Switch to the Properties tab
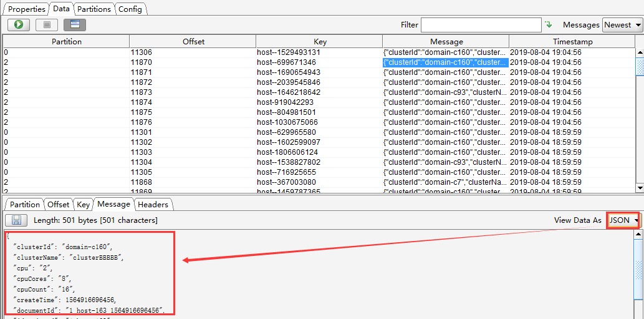The height and width of the screenshot is (319, 644). [x=27, y=9]
